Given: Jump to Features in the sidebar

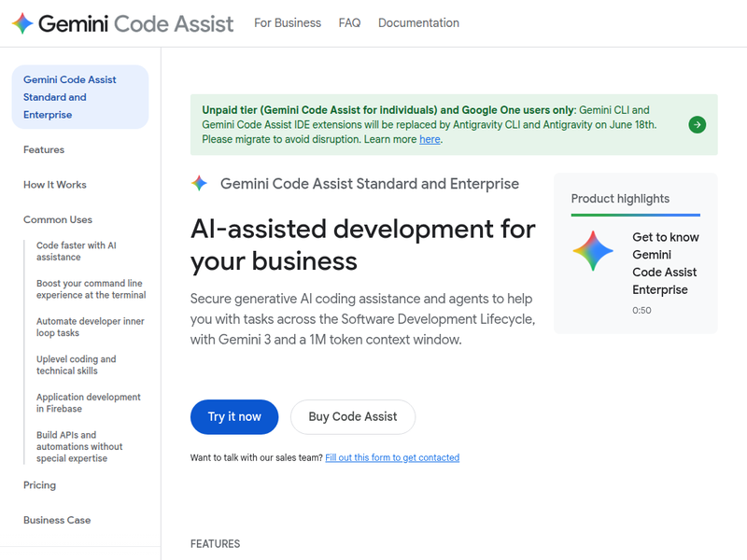Looking at the screenshot, I should click(44, 149).
